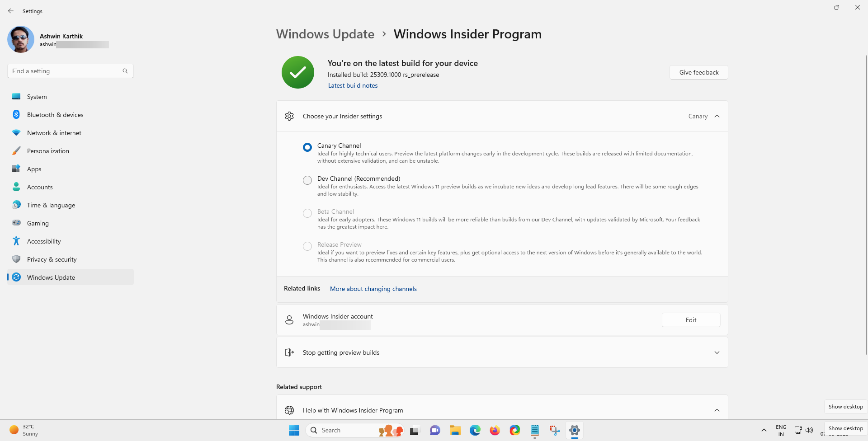Screen dimensions: 868x441
Task: Open the user profile picture
Action: click(21, 39)
